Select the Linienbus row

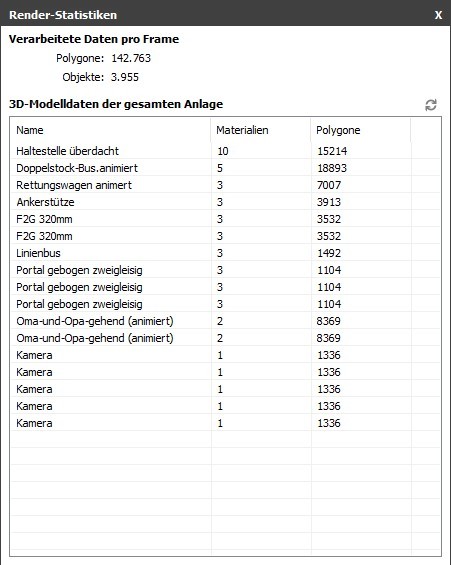tap(226, 253)
